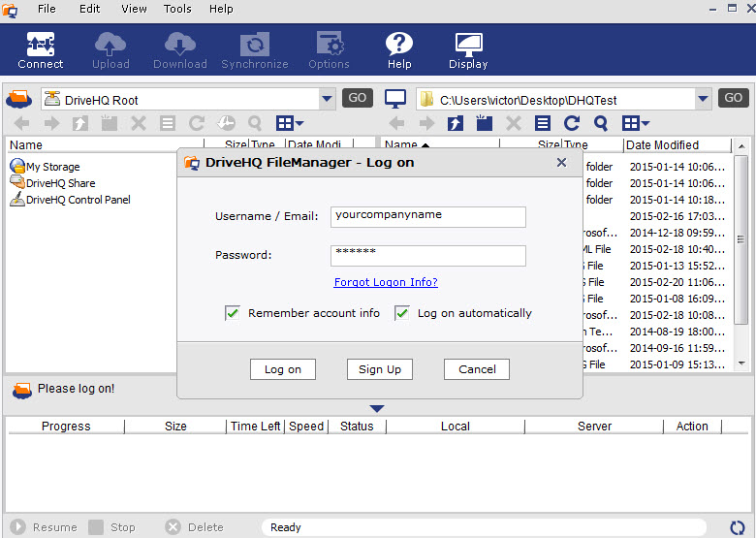This screenshot has width=756, height=538.
Task: Click the remote properties list icon
Action: (168, 123)
